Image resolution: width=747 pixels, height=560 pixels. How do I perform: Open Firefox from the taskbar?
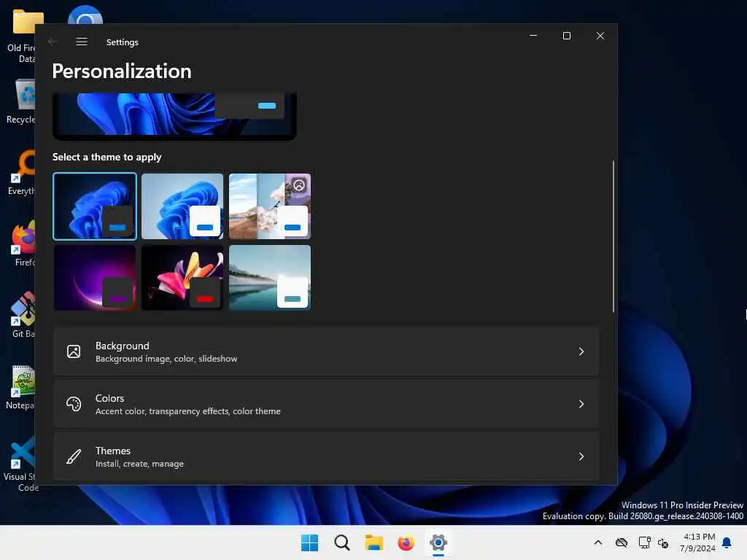[x=406, y=542]
